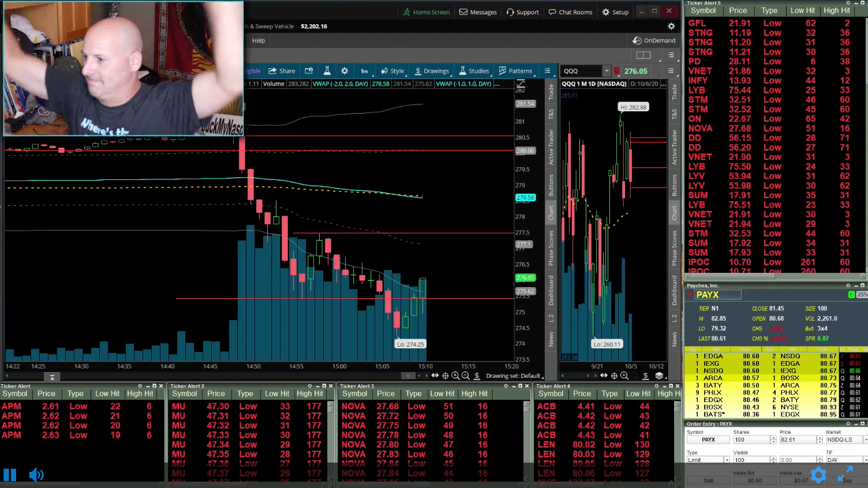
Task: Open Messages
Action: click(x=478, y=12)
